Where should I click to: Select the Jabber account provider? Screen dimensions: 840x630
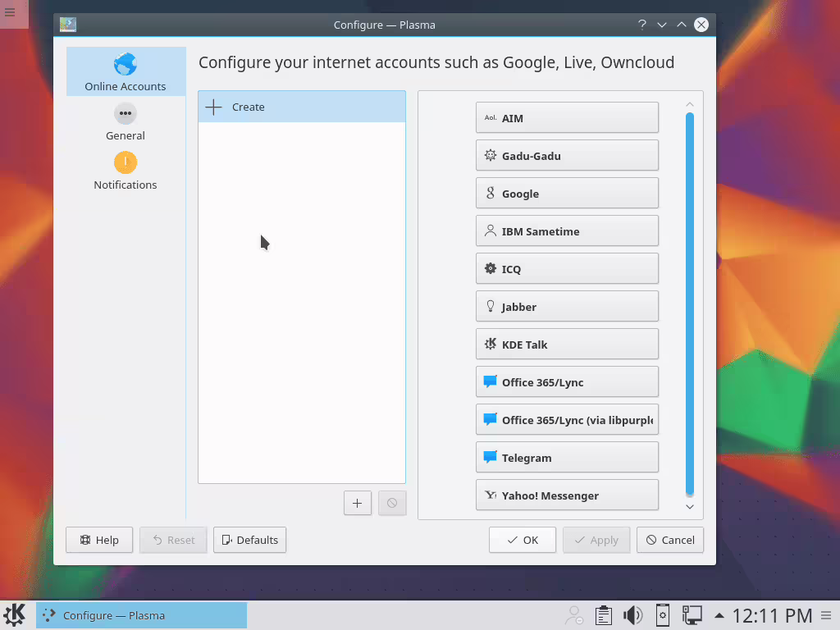click(x=567, y=307)
